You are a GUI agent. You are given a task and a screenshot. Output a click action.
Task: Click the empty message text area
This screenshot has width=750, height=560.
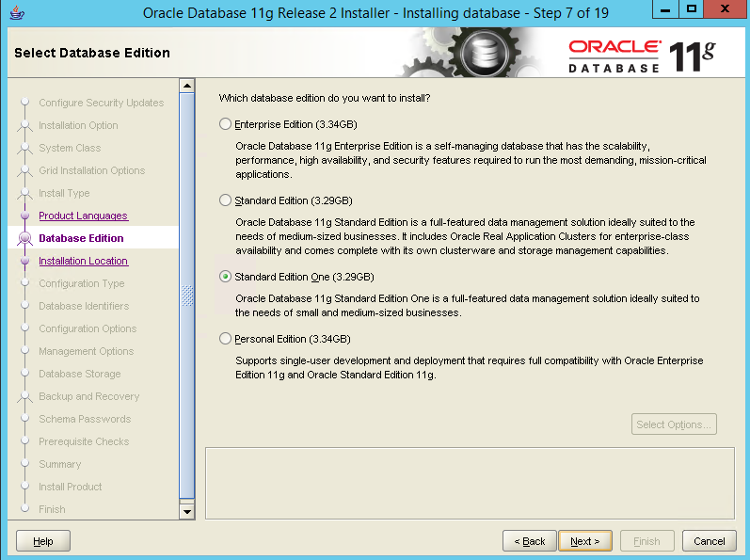tap(470, 483)
